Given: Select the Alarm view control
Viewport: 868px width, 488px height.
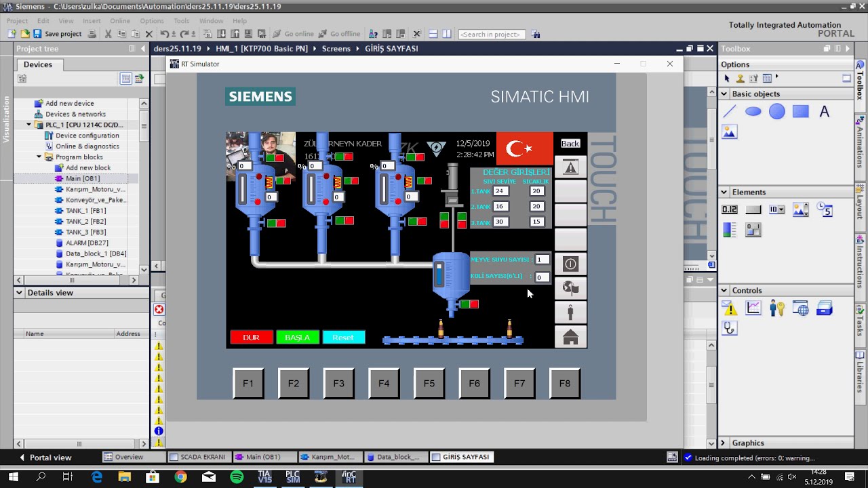Looking at the screenshot, I should tap(730, 309).
